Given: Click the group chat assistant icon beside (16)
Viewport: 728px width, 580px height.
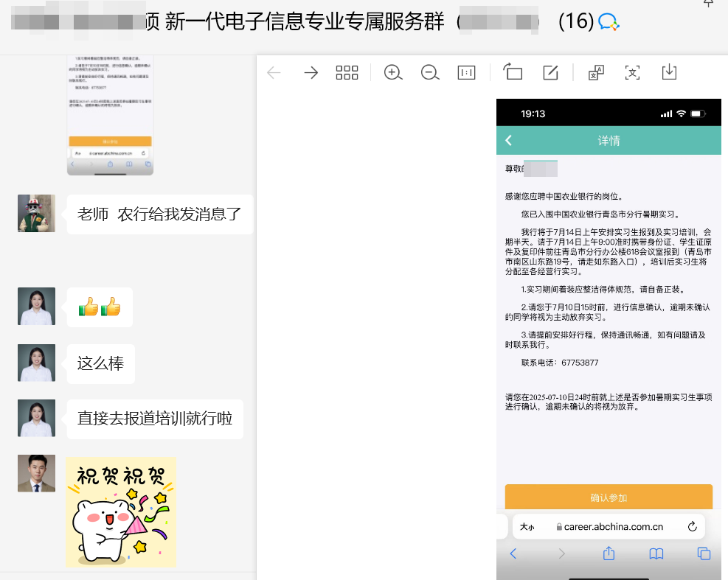Looking at the screenshot, I should point(609,22).
